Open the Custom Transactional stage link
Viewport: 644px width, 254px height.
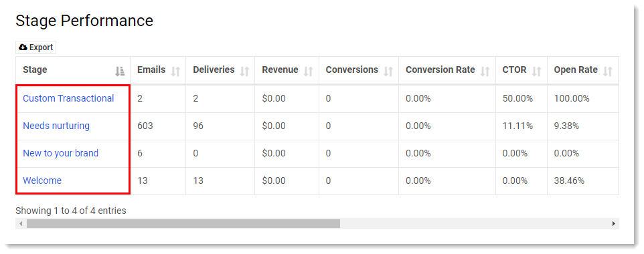pos(68,98)
